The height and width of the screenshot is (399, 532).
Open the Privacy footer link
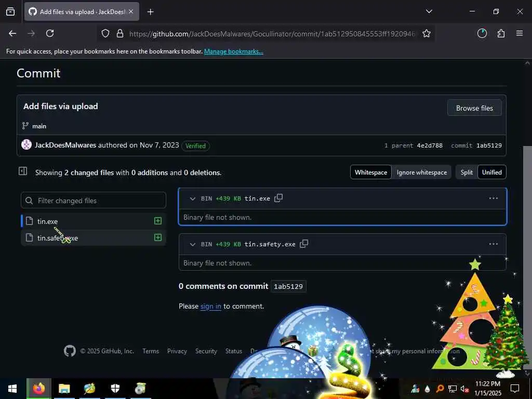pos(177,351)
